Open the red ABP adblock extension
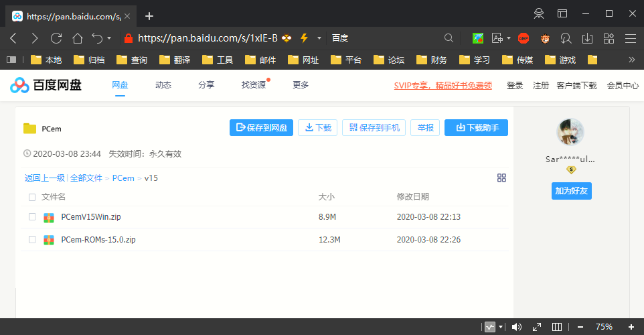 pos(524,38)
